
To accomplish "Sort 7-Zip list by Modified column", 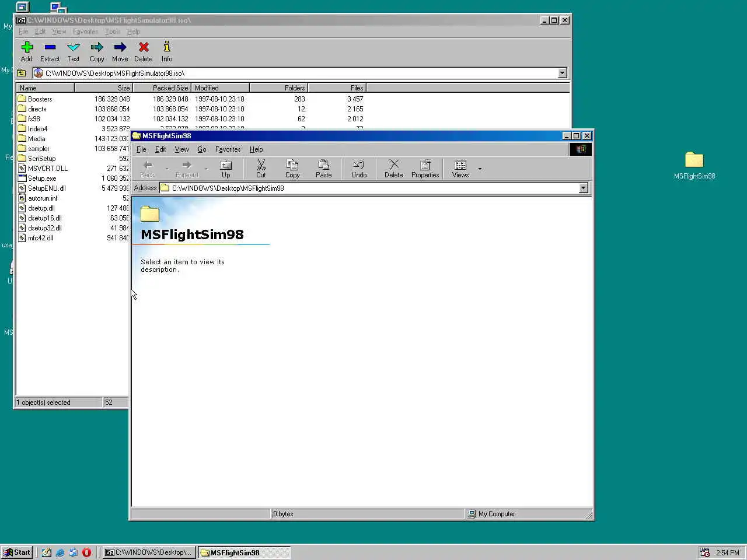I will tap(221, 88).
